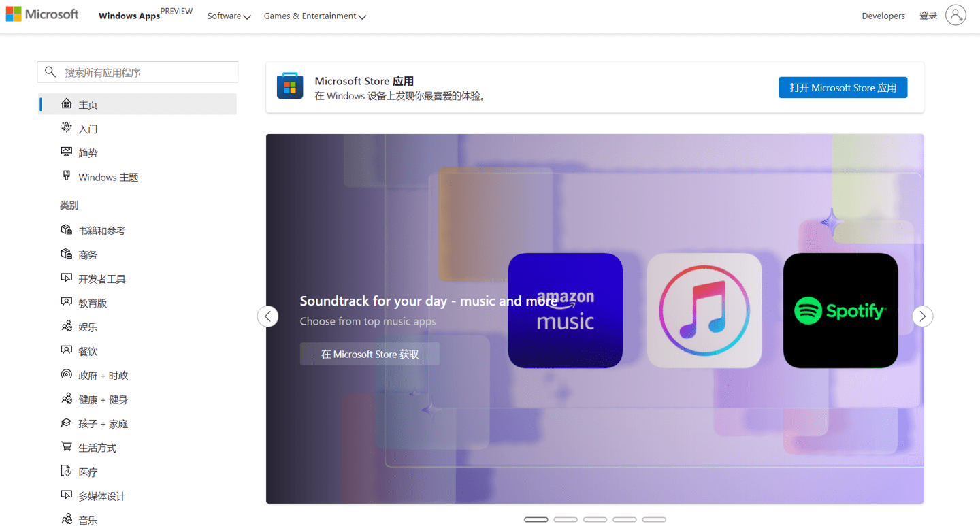Screen dimensions: 980x526
Task: Switch to the 趋势 section
Action: pos(86,152)
